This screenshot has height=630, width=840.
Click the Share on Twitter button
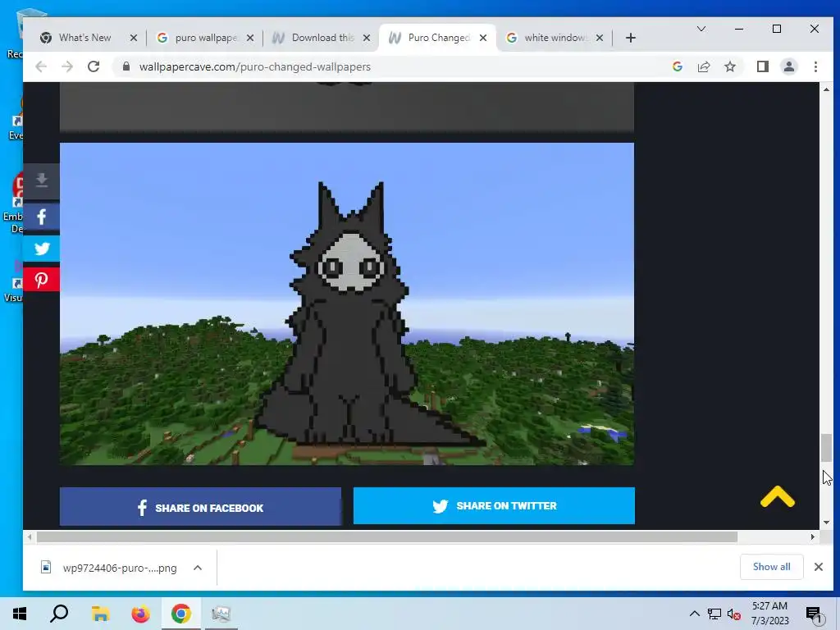[x=494, y=505]
